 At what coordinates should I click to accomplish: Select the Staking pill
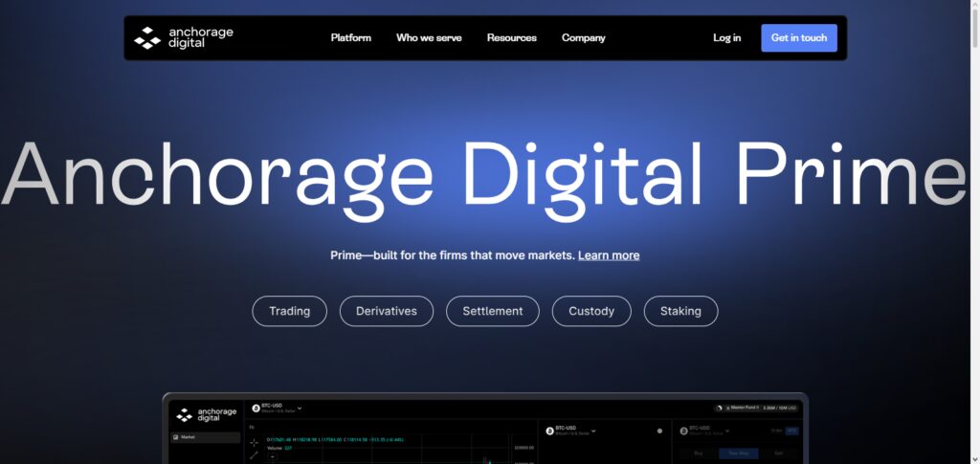(x=680, y=311)
